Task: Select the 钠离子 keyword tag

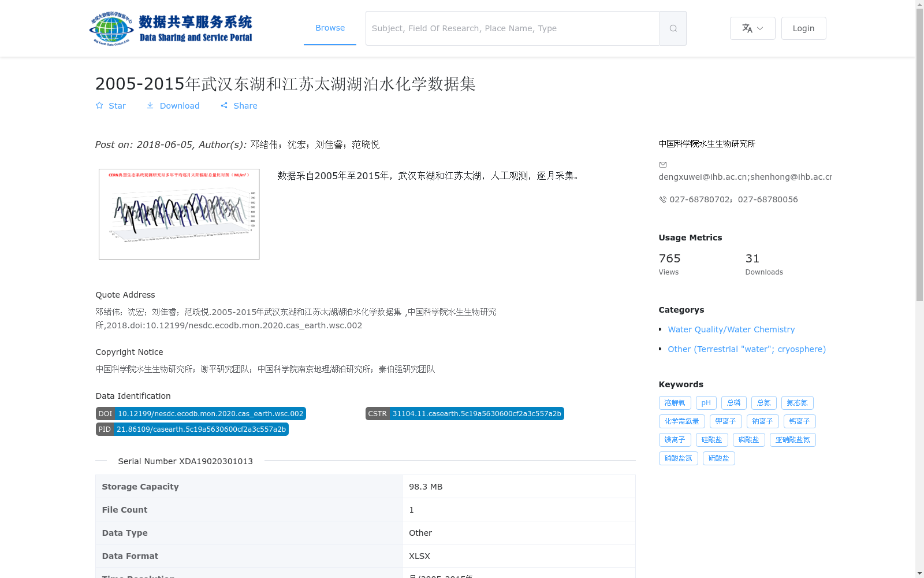Action: click(x=762, y=421)
